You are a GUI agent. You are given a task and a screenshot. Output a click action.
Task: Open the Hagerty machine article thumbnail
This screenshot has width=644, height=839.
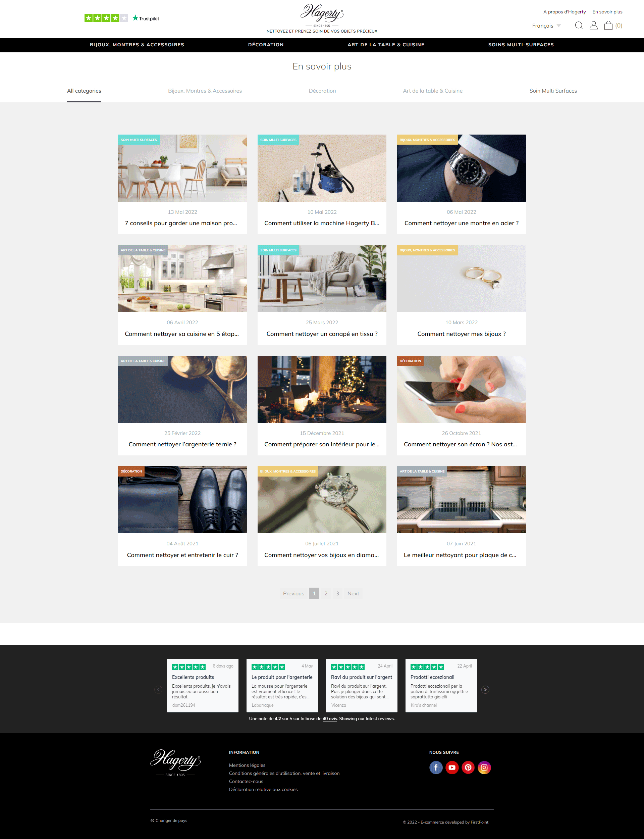tap(322, 168)
